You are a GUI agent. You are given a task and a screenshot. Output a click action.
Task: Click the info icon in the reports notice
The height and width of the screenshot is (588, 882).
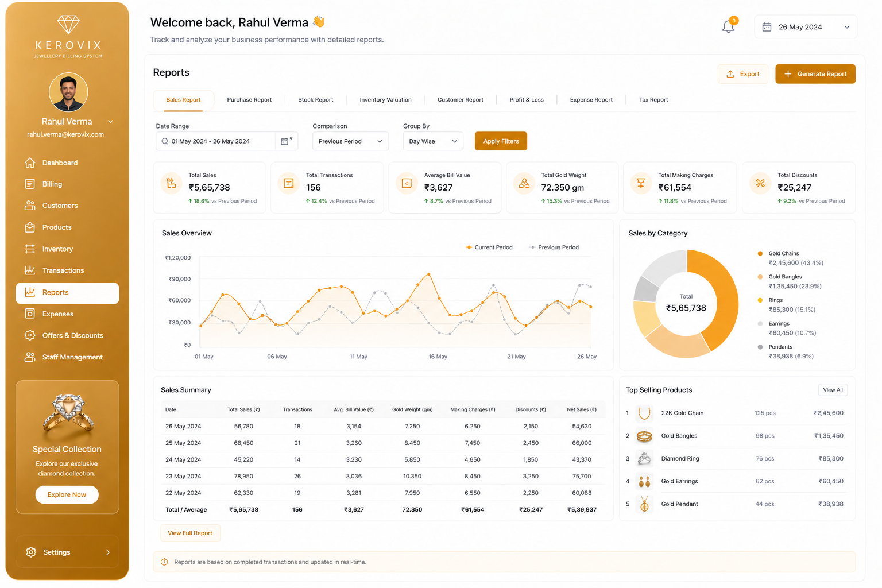tap(164, 562)
